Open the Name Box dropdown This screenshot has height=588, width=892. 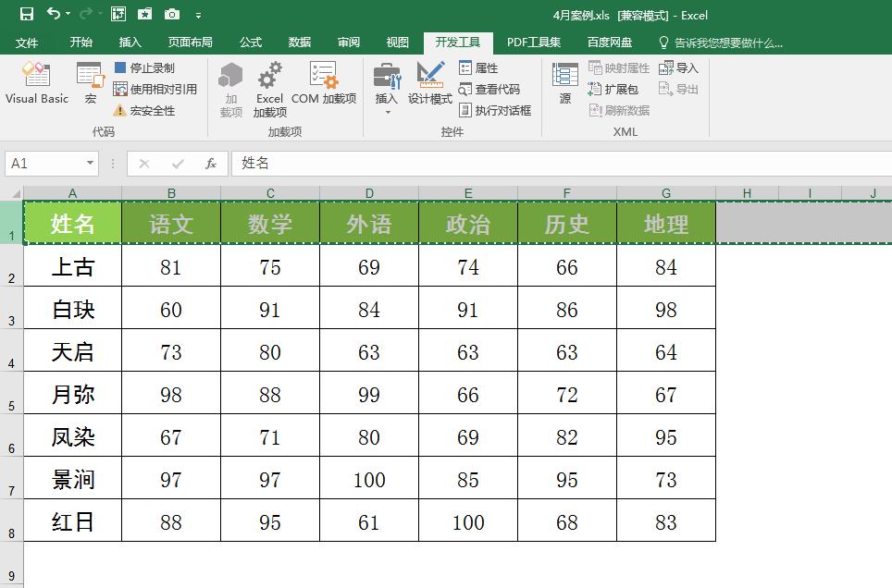[89, 163]
